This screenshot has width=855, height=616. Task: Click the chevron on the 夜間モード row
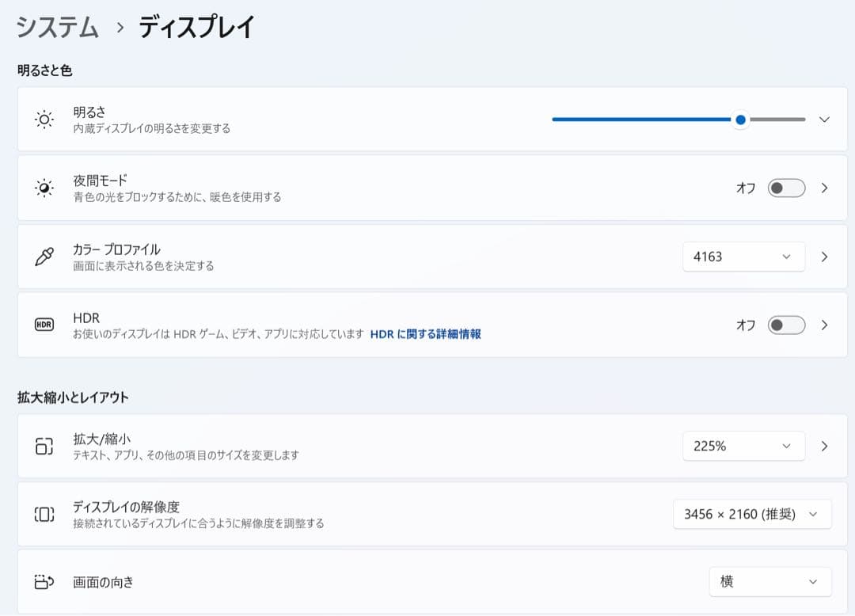click(823, 188)
